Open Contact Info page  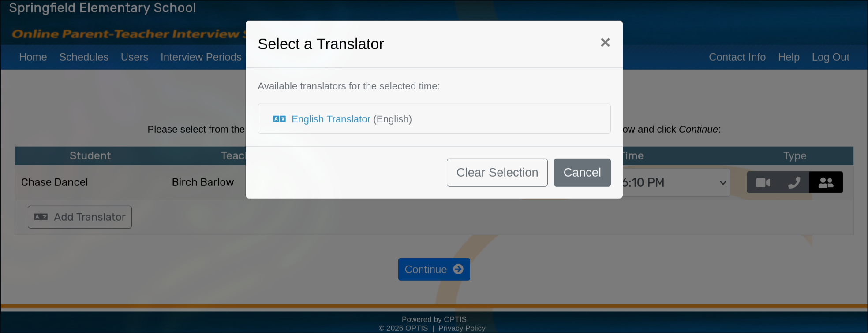coord(737,57)
